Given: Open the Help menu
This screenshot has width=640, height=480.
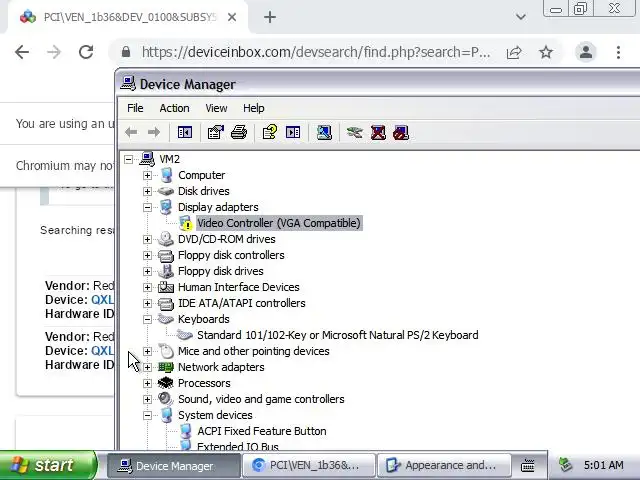Looking at the screenshot, I should (253, 108).
